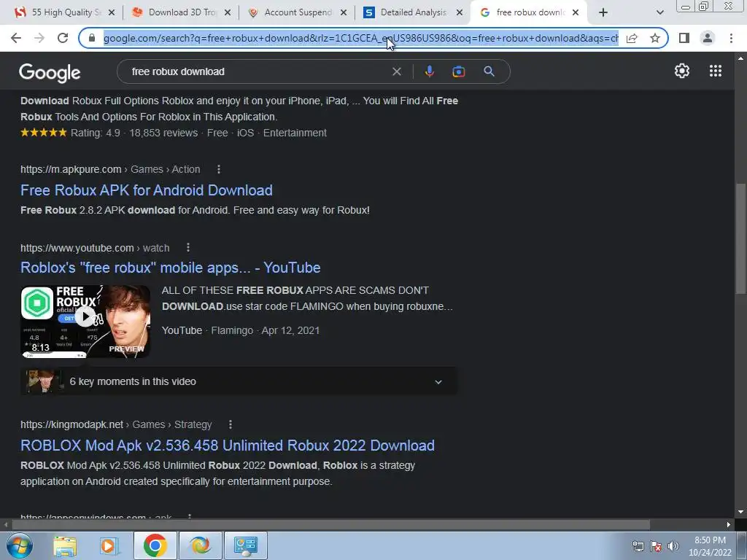The height and width of the screenshot is (560, 747).
Task: Open ROBLOX Mod Apk Unlimited Robux link
Action: coord(228,446)
